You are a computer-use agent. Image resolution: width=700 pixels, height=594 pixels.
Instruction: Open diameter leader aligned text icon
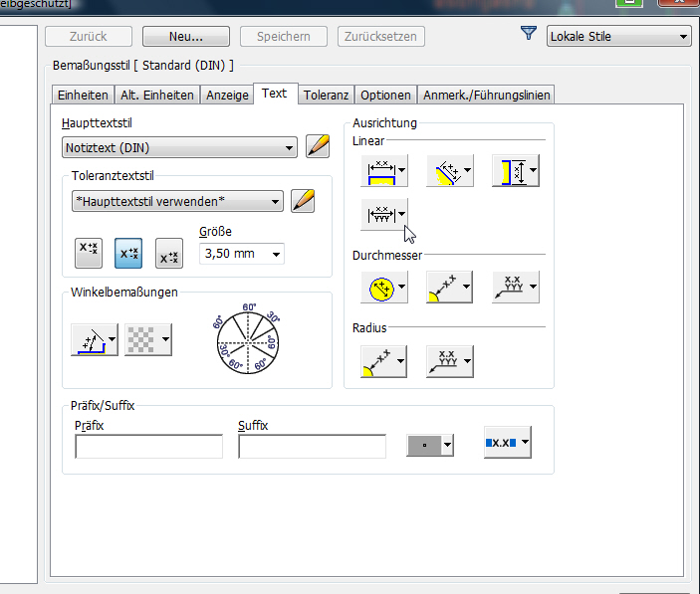point(445,288)
